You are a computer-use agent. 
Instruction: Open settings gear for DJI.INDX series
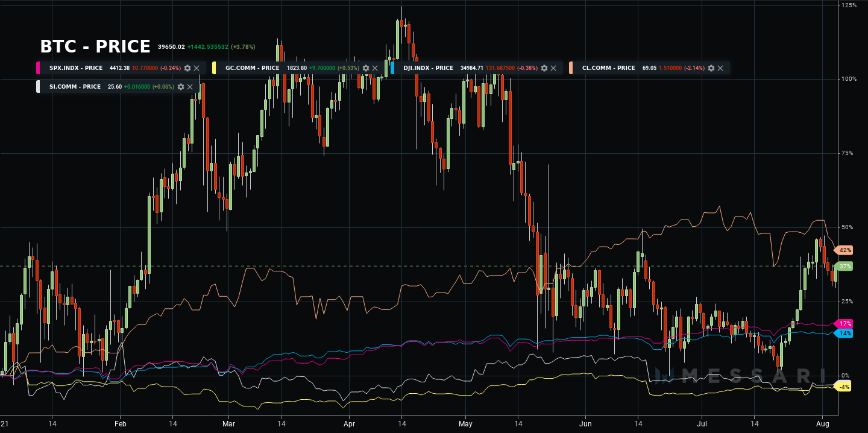click(544, 68)
